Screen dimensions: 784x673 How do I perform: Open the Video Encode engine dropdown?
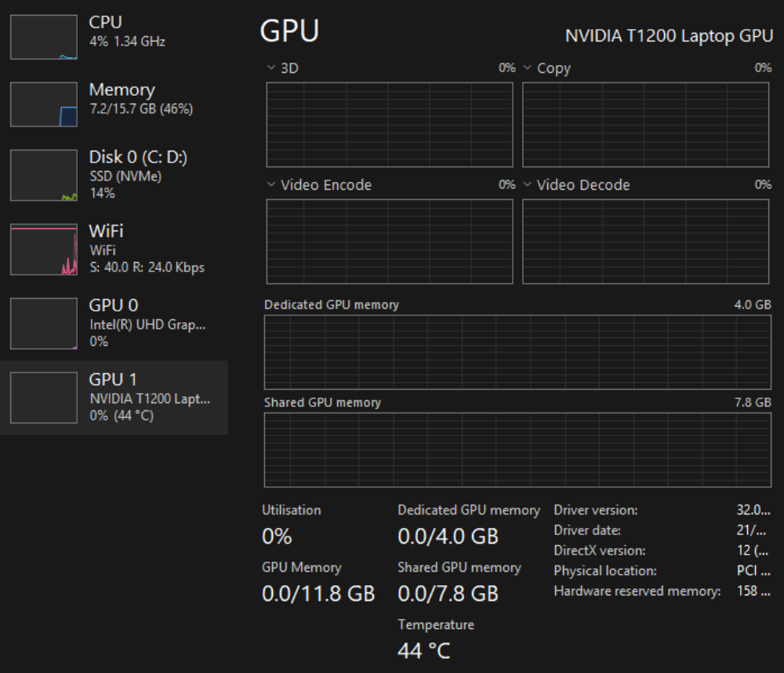pos(271,184)
